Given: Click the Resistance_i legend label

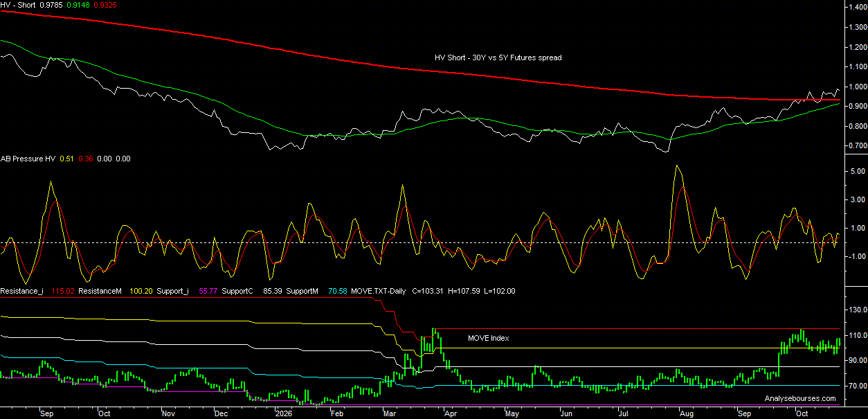Looking at the screenshot, I should click(x=21, y=291).
